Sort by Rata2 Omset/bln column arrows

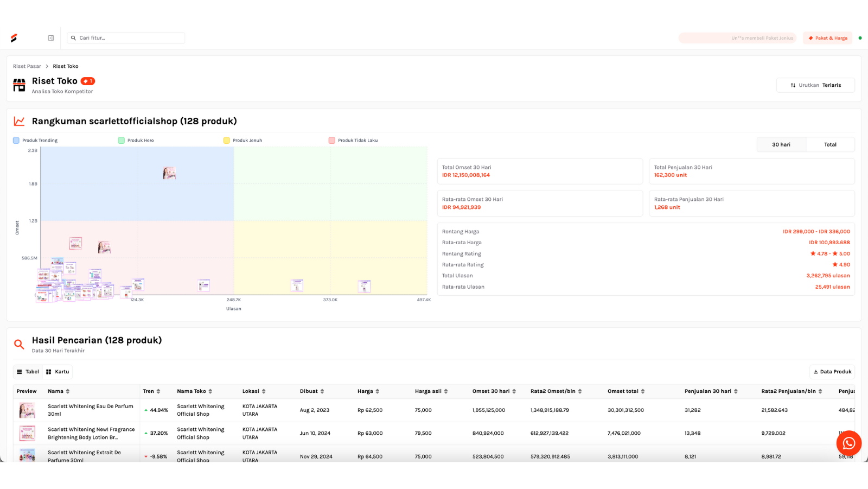(x=580, y=391)
